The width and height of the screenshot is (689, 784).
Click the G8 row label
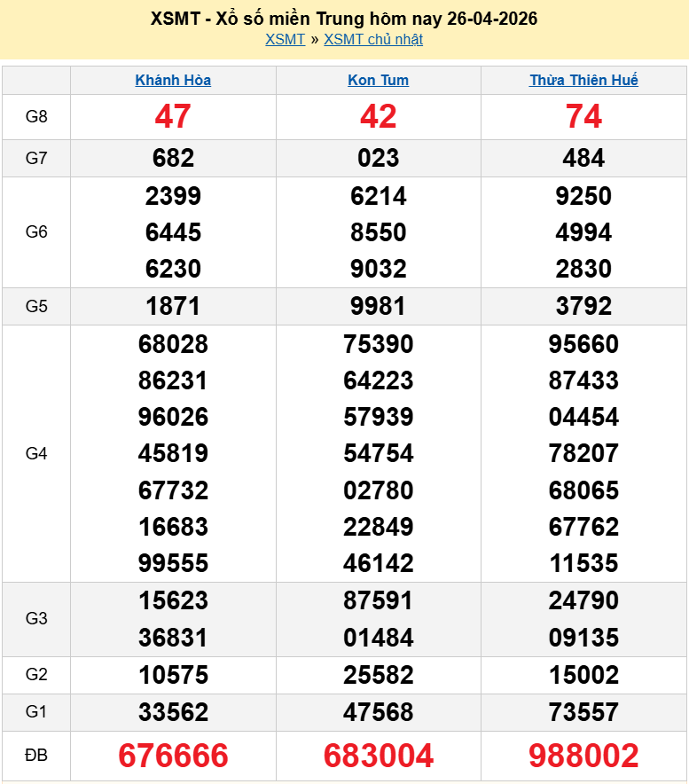tap(36, 117)
